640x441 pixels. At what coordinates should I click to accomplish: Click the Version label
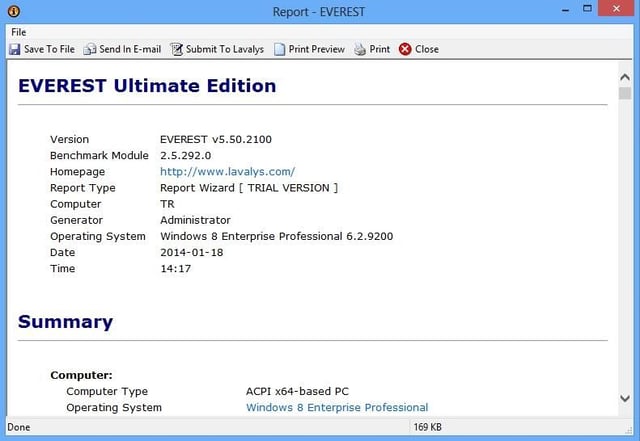(x=69, y=139)
